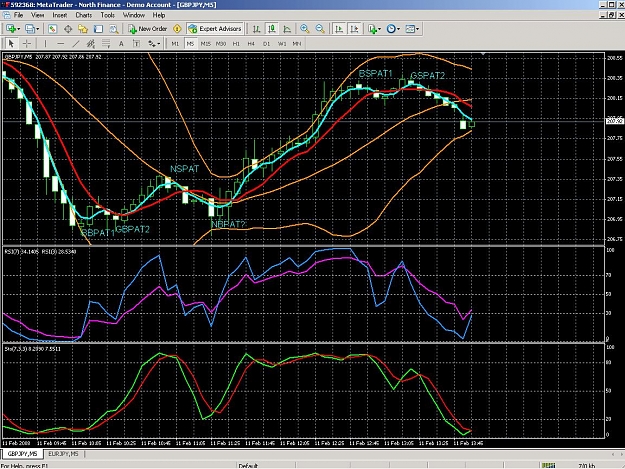625x469 pixels.
Task: Switch to the EURJPY,M5 chart tab
Action: click(63, 454)
